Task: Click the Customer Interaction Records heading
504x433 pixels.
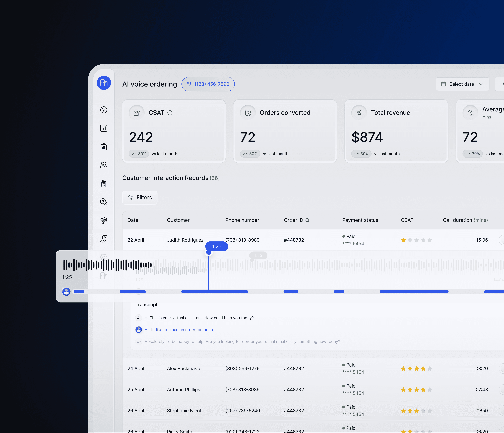Action: coord(165,178)
